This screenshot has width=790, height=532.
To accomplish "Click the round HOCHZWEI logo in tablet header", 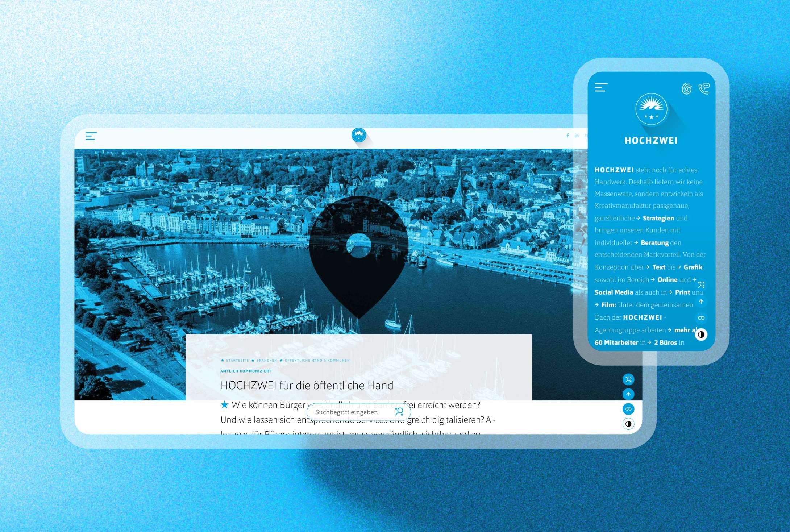I will [x=359, y=135].
